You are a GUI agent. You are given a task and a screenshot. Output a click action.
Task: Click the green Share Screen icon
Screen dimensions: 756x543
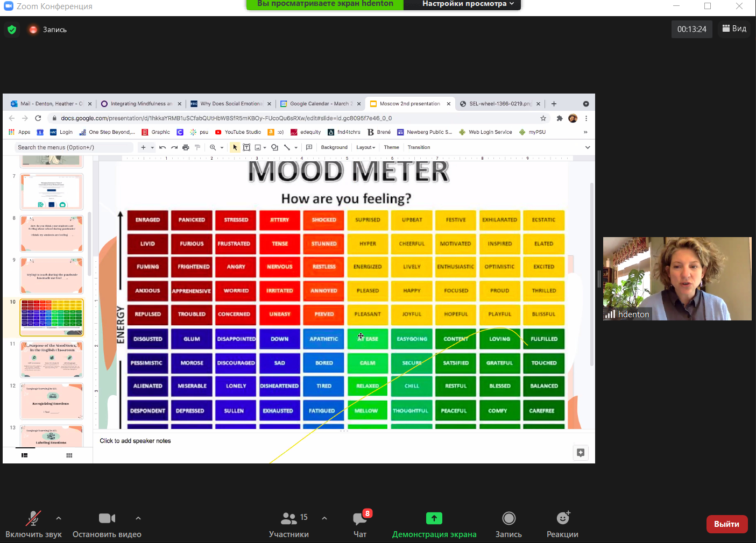[434, 518]
